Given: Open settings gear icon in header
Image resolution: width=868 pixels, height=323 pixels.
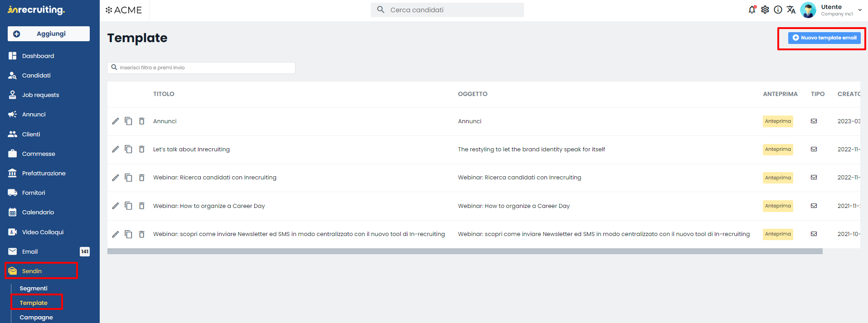Looking at the screenshot, I should pyautogui.click(x=765, y=10).
